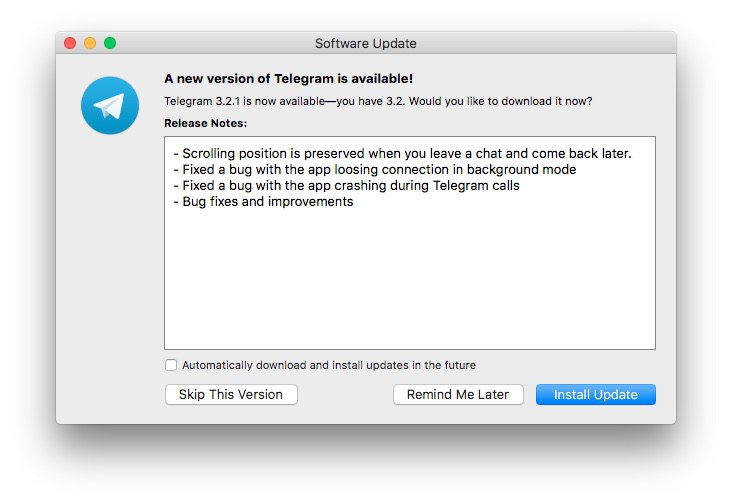Choose Remind Me Later
The height and width of the screenshot is (504, 732).
click(x=458, y=394)
